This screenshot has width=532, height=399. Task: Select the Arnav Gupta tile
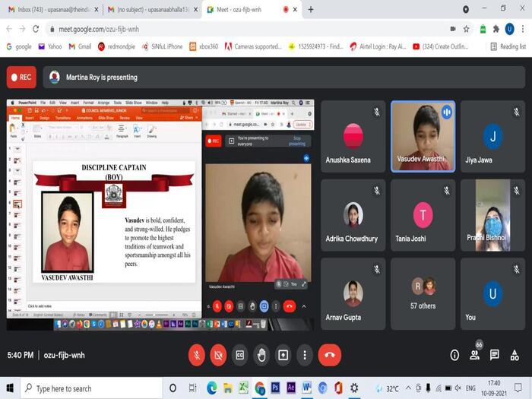pos(353,294)
